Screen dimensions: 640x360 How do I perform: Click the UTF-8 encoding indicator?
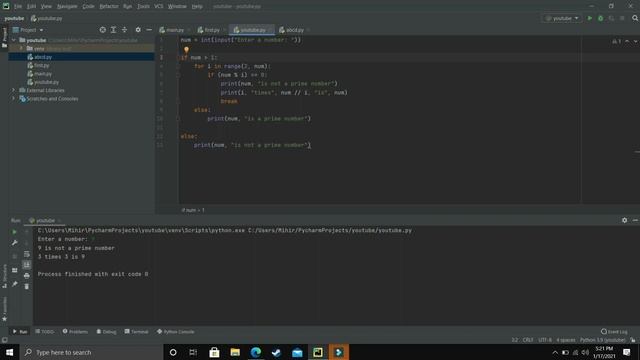pyautogui.click(x=545, y=340)
